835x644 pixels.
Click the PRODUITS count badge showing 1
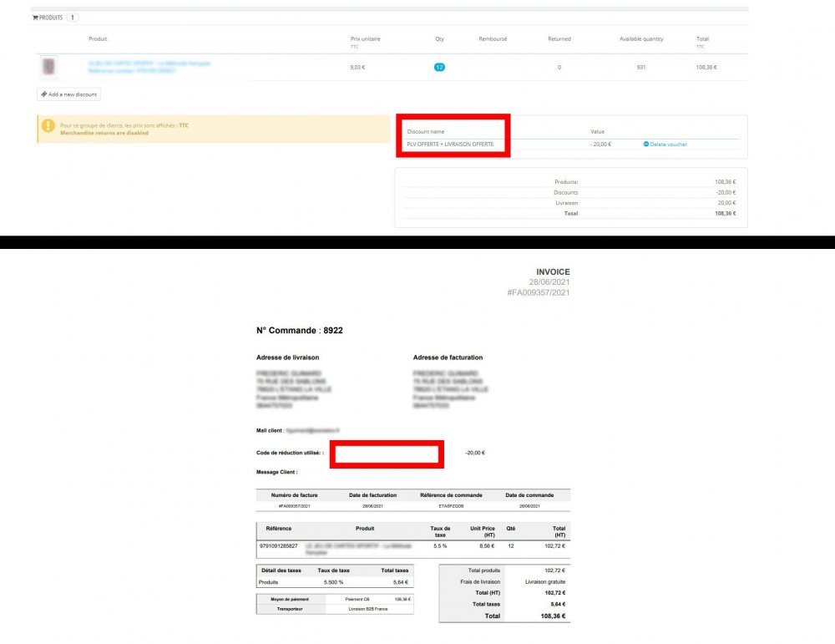[x=73, y=18]
